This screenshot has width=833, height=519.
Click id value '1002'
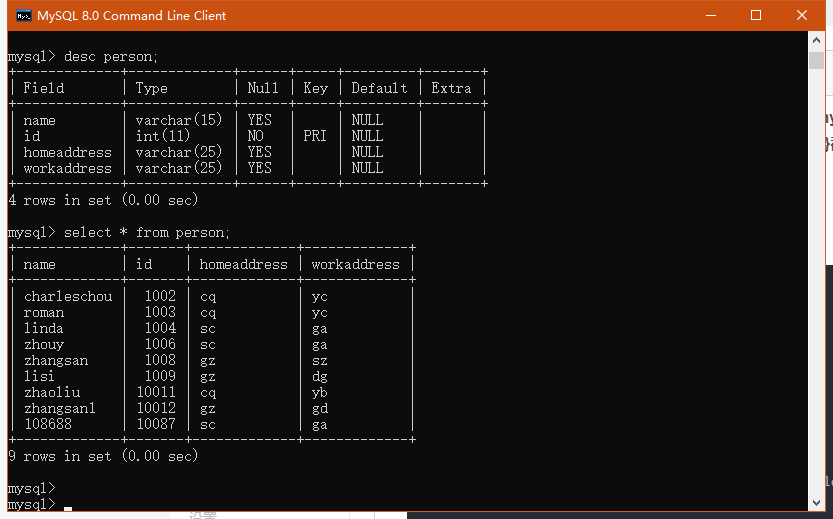click(160, 296)
